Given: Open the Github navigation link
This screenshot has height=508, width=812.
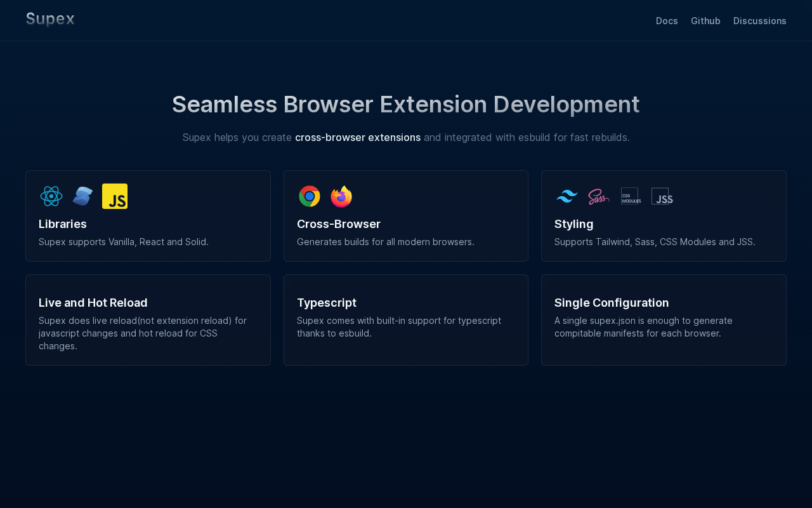Looking at the screenshot, I should coord(705,21).
